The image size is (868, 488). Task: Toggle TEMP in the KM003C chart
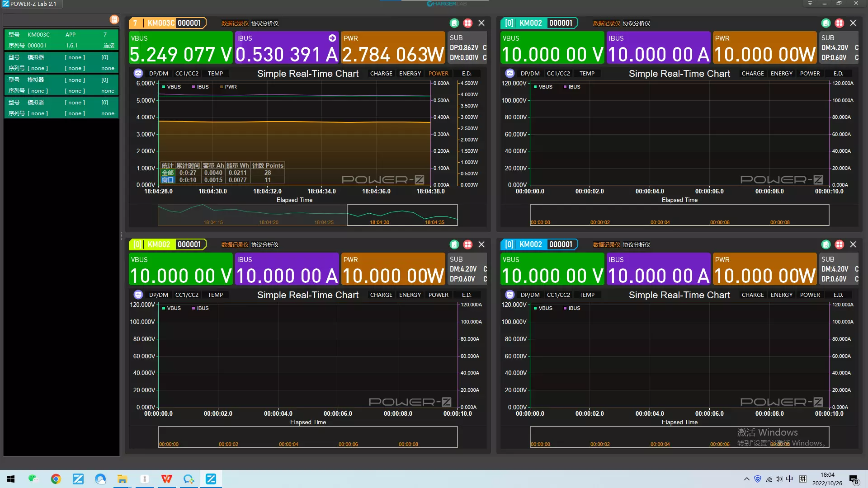(x=215, y=74)
